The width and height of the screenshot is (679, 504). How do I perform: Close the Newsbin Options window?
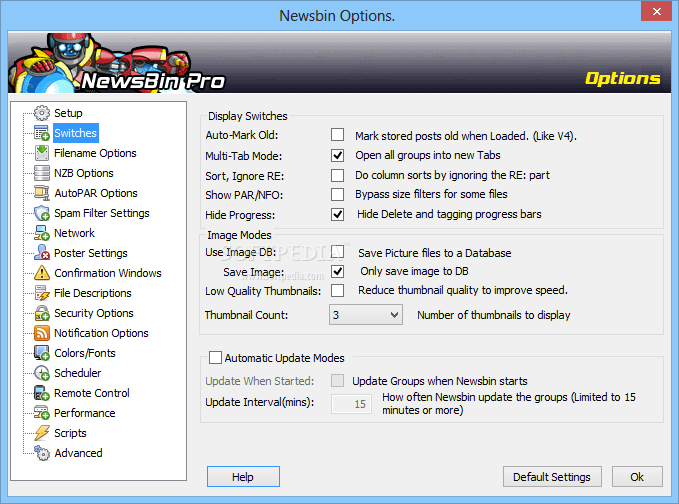pyautogui.click(x=656, y=11)
